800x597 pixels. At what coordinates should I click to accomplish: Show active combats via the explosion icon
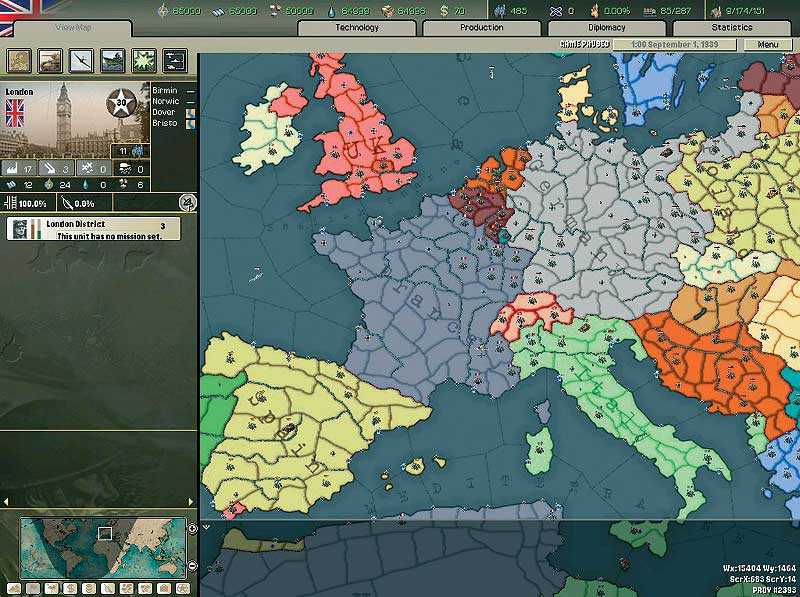click(144, 61)
